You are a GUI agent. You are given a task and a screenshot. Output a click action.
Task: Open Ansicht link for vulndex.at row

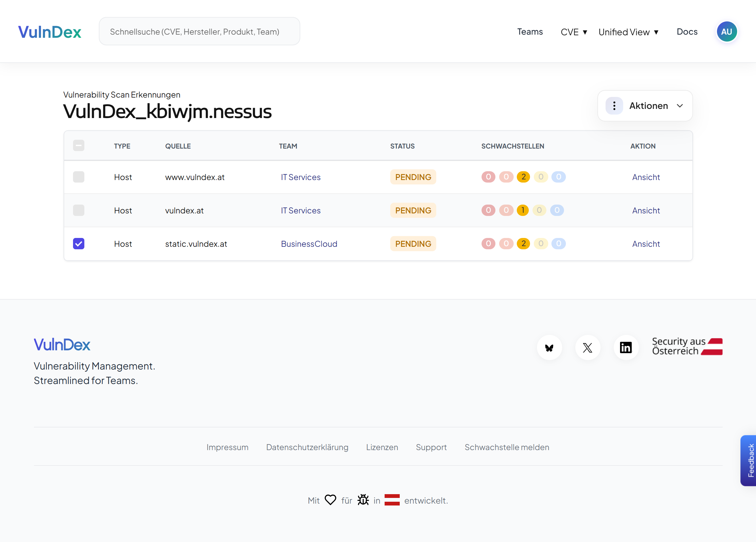646,210
